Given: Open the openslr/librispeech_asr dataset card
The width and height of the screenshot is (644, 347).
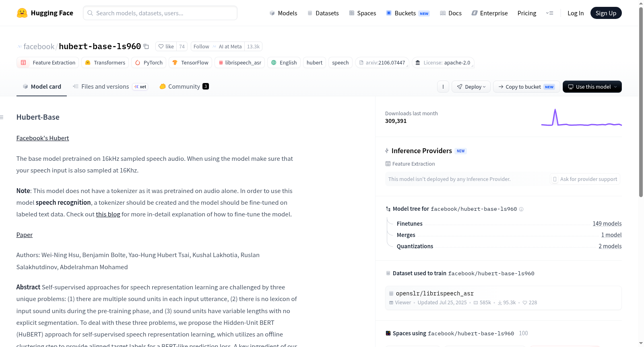Looking at the screenshot, I should click(503, 298).
